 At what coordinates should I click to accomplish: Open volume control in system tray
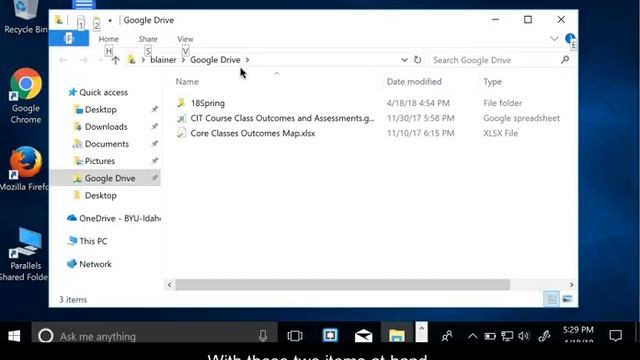click(x=523, y=336)
